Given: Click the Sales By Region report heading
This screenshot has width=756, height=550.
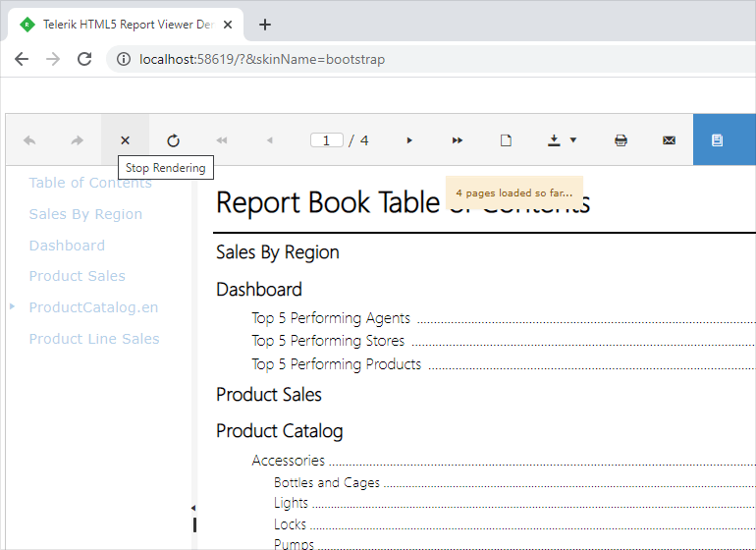Looking at the screenshot, I should tap(278, 252).
